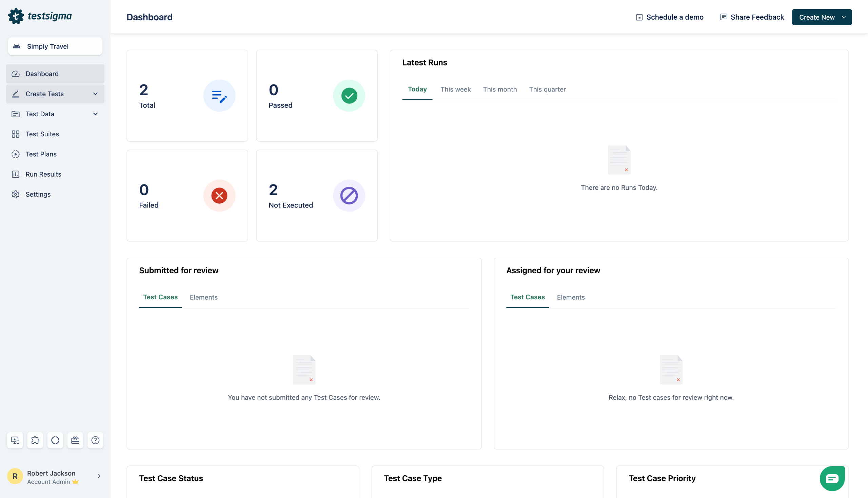The image size is (868, 498).
Task: Click the Schedule a demo link
Action: click(669, 17)
